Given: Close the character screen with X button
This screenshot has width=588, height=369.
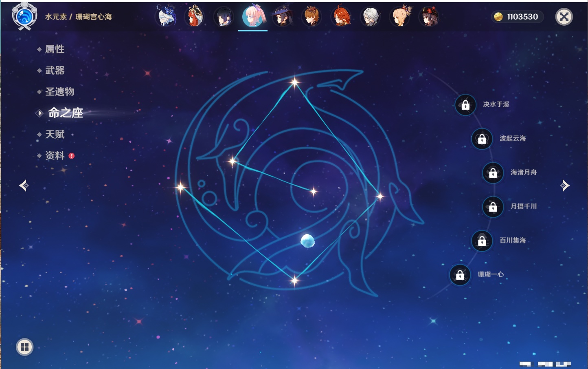Looking at the screenshot, I should [x=564, y=17].
